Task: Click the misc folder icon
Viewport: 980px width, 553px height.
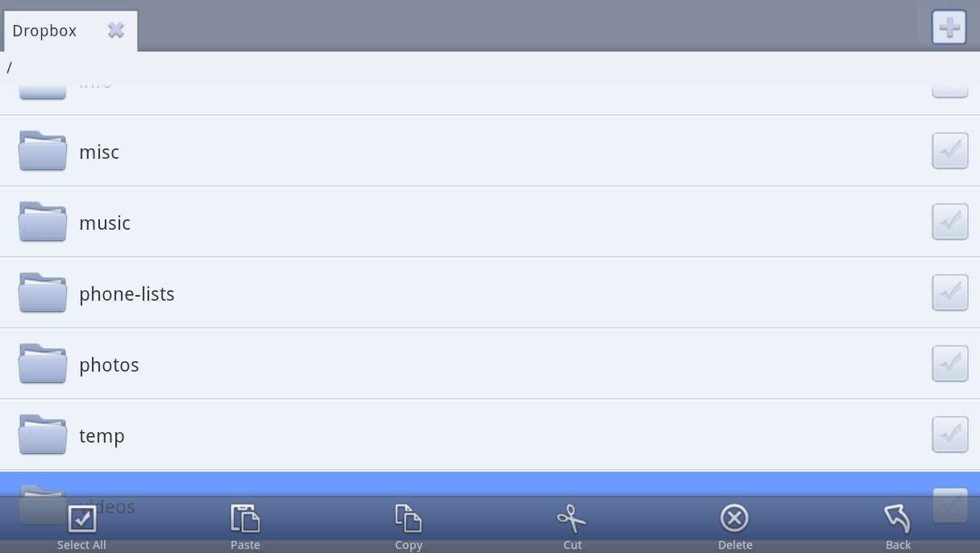Action: (43, 151)
